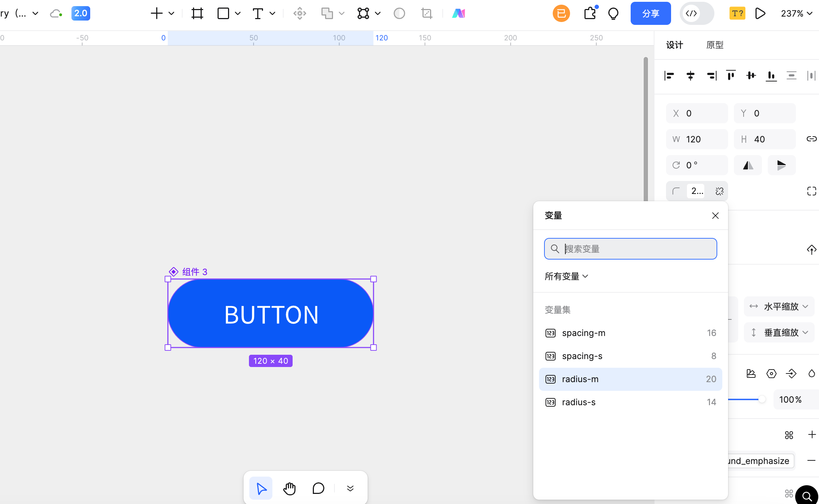Open the orange user avatar
Screen dimensions: 819x504
[561, 13]
